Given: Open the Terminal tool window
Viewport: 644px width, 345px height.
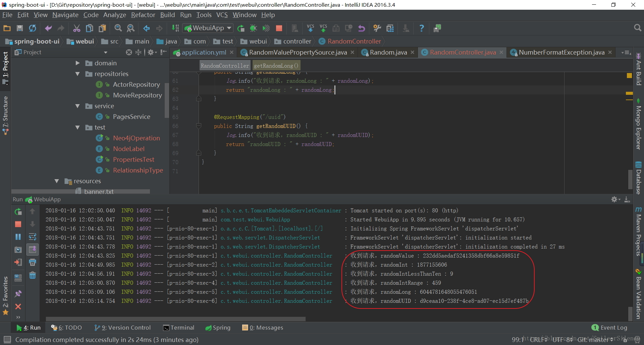Looking at the screenshot, I should [179, 328].
